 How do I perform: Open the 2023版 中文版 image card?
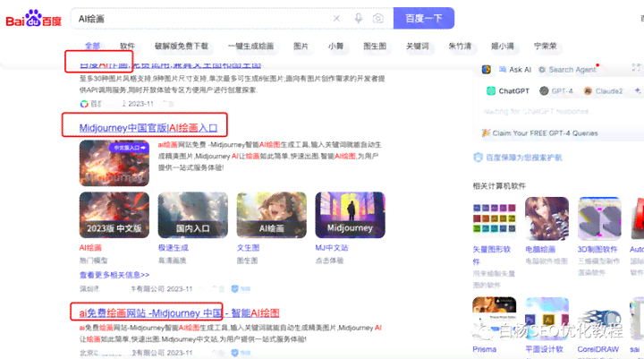pos(114,215)
